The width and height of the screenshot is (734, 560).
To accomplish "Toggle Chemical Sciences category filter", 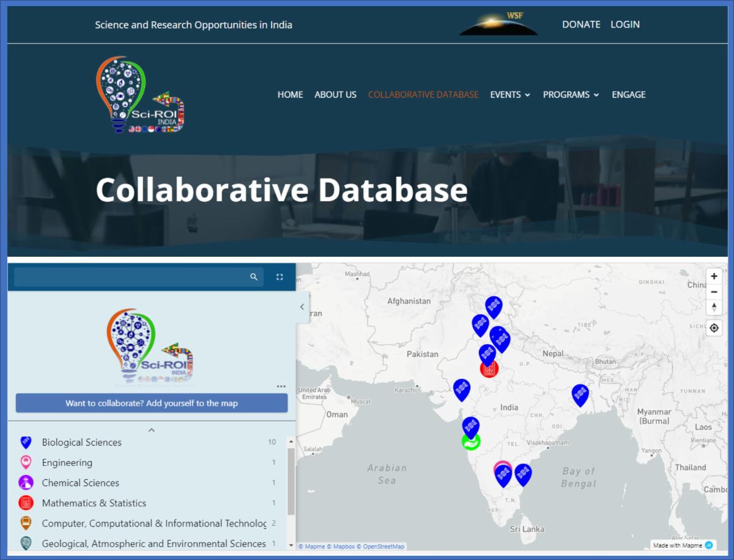I will tap(80, 483).
